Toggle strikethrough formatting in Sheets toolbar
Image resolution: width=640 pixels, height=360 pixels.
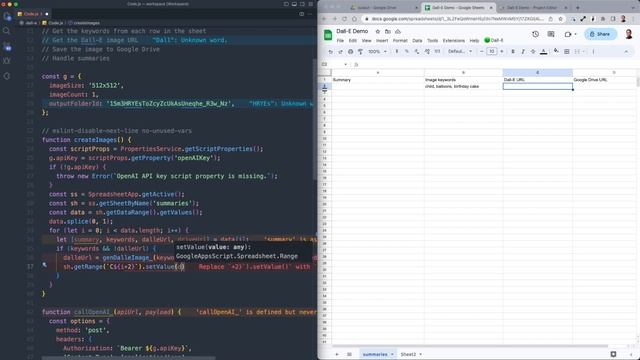click(x=533, y=52)
